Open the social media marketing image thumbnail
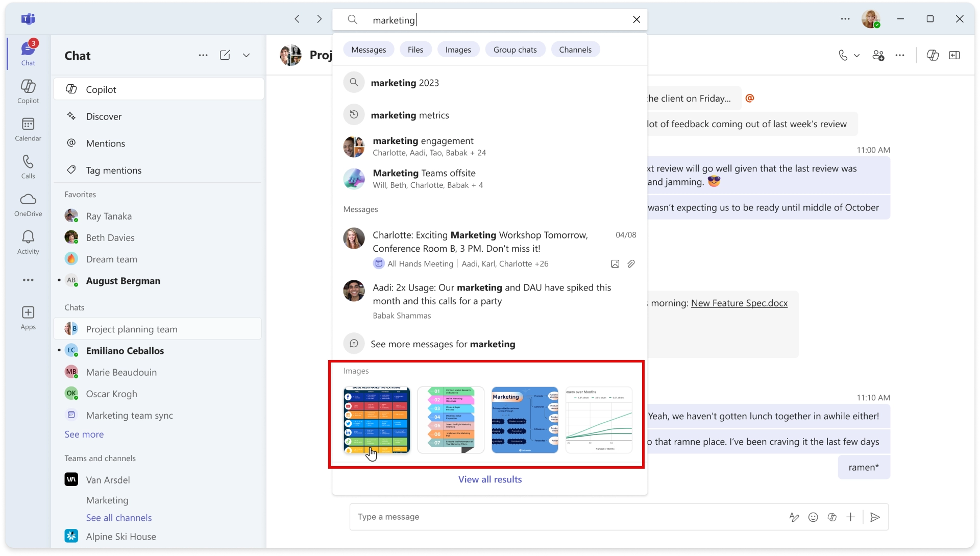The image size is (980, 556). 376,421
